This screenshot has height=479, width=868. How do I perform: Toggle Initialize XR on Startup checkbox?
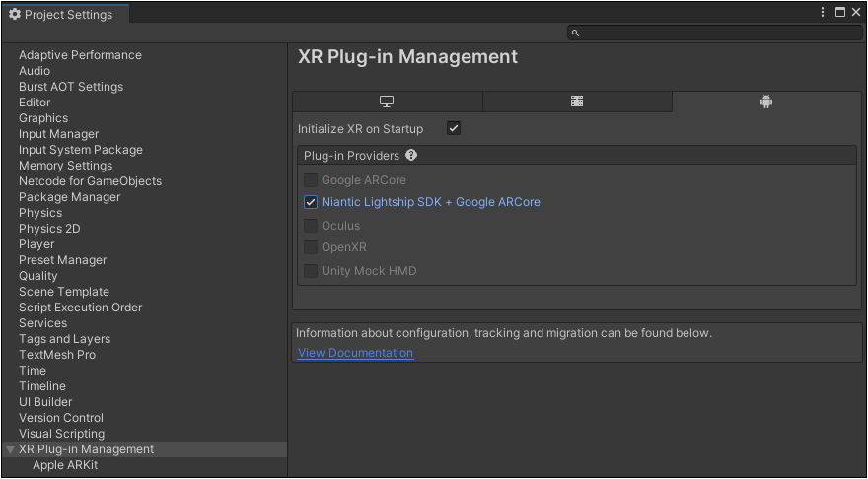454,129
